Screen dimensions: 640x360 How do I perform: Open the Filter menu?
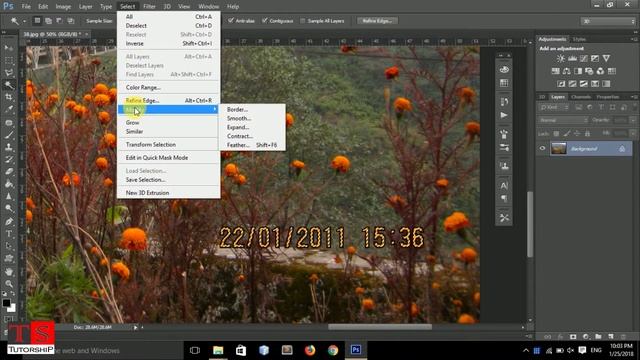pos(149,7)
